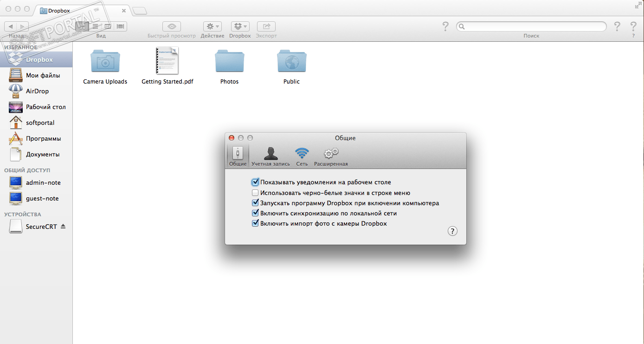Enter full screen with the corner arrows icon
644x344 pixels.
click(638, 5)
